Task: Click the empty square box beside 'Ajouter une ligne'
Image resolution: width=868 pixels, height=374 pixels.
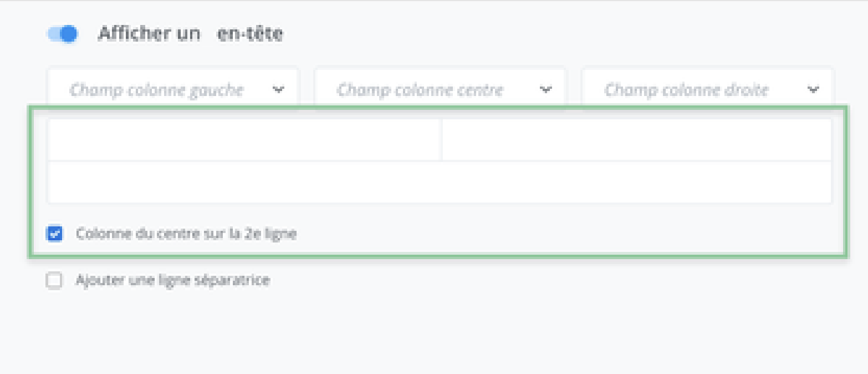Action: [54, 280]
